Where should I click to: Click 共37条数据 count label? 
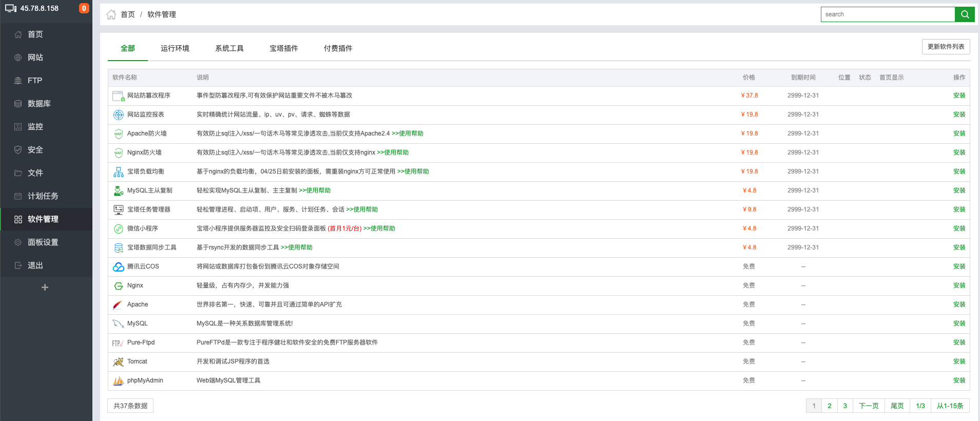point(130,406)
